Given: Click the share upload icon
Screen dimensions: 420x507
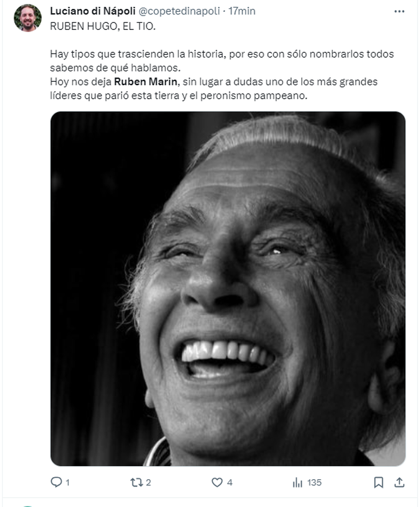Looking at the screenshot, I should (399, 482).
